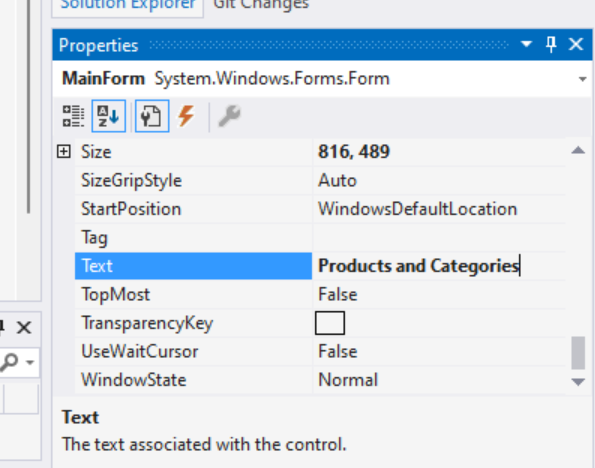
Task: Show Events with lightning bolt icon
Action: point(186,116)
